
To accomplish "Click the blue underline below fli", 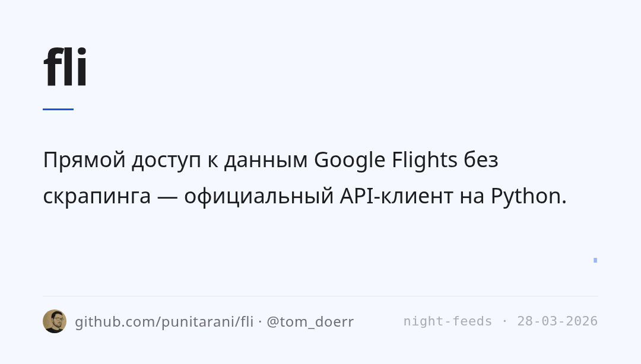I will [x=58, y=110].
